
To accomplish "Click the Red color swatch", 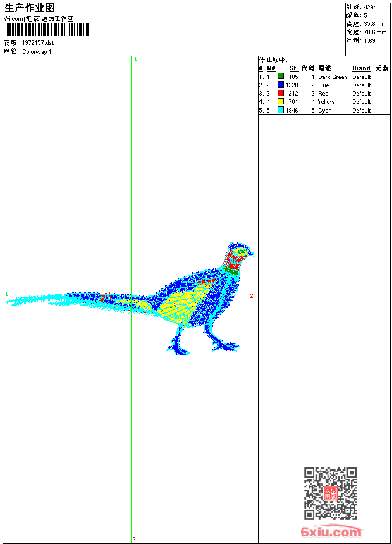I will [281, 93].
